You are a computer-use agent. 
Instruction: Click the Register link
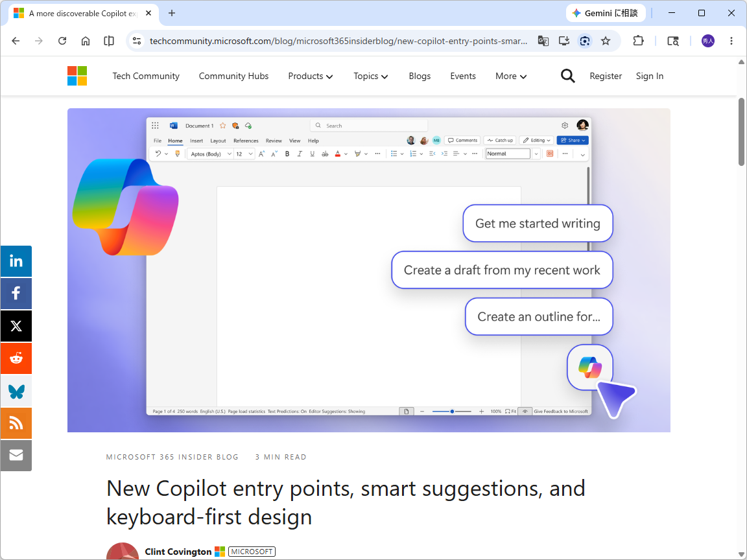pos(606,76)
